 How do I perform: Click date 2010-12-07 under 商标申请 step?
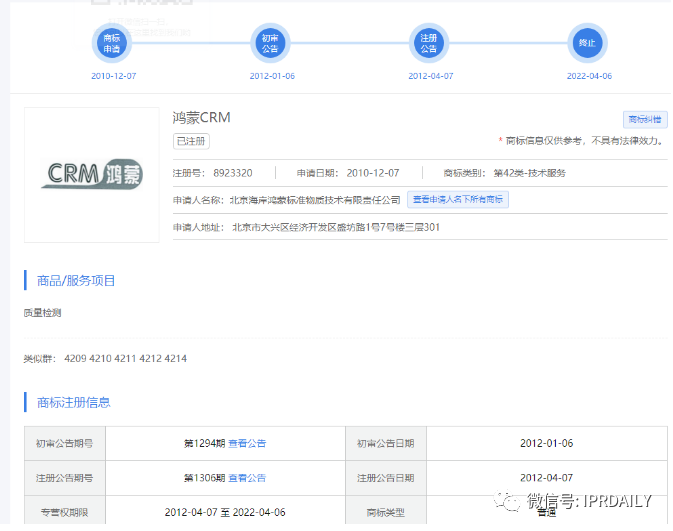click(114, 76)
